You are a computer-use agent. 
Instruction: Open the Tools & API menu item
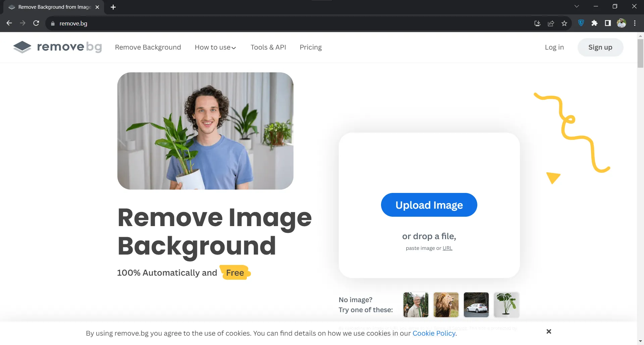268,47
